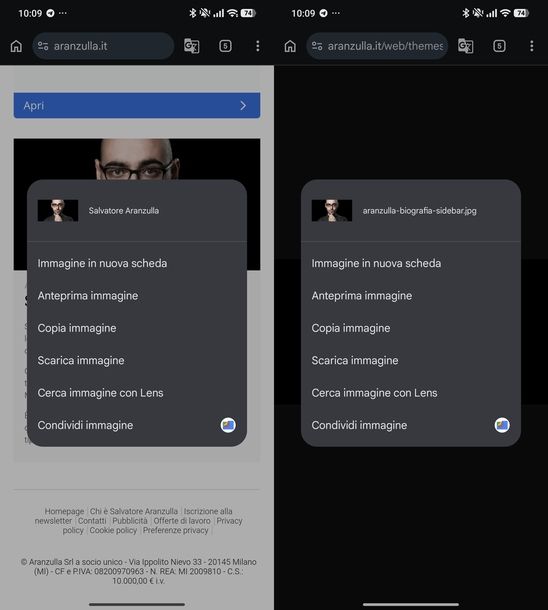Tap the aranzulla-biografia-sidebar.jpg thumbnail preview

pos(332,210)
